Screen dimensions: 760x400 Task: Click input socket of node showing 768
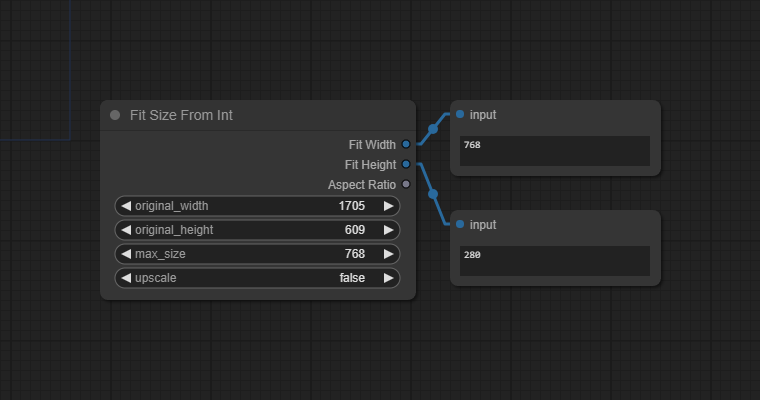460,114
